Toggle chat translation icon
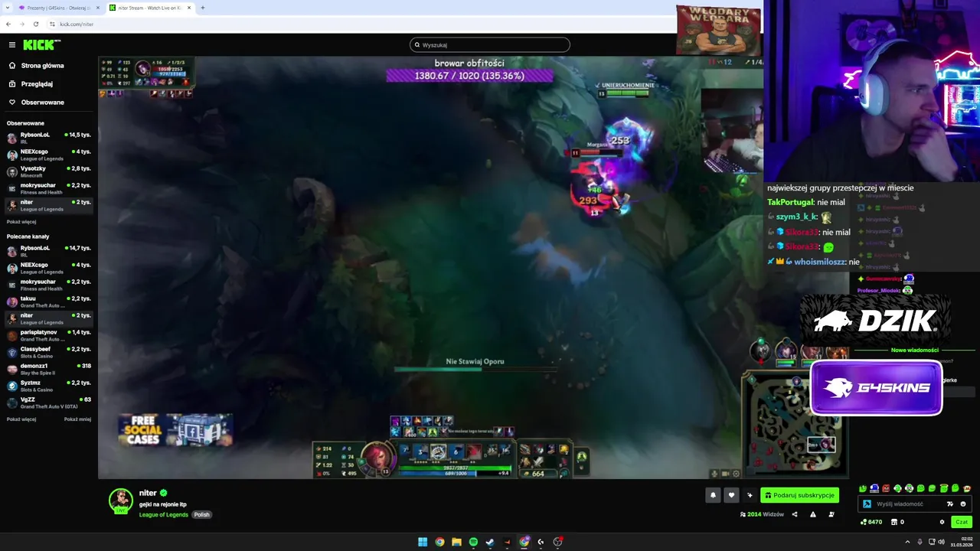 pos(950,504)
